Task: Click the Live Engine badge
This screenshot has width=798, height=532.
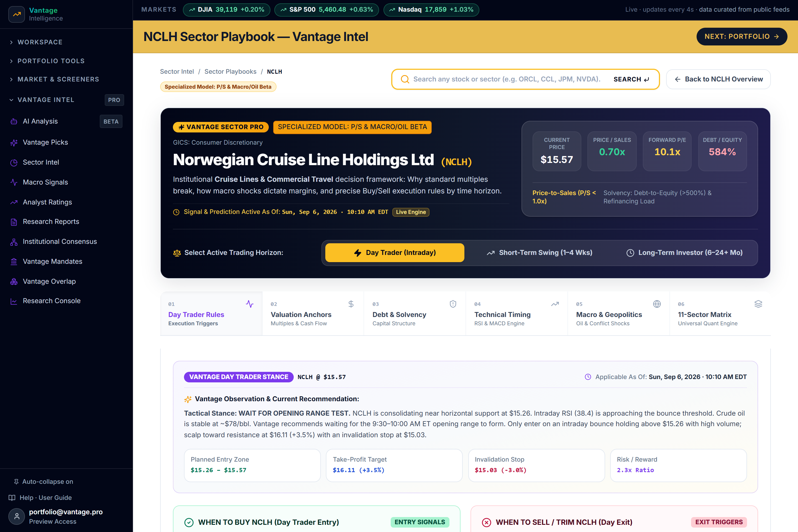Action: point(411,213)
